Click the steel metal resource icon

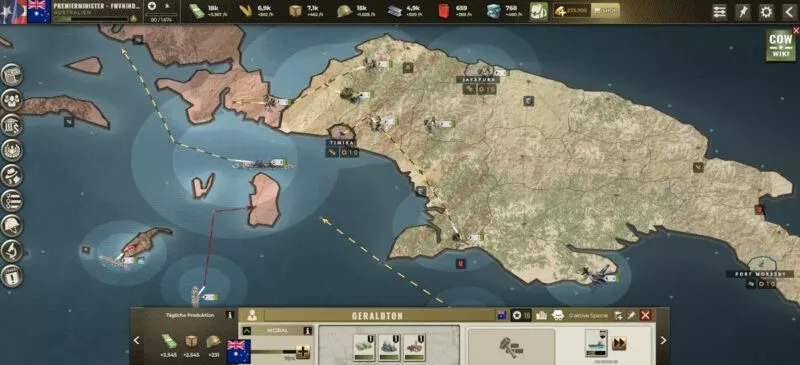(x=394, y=11)
